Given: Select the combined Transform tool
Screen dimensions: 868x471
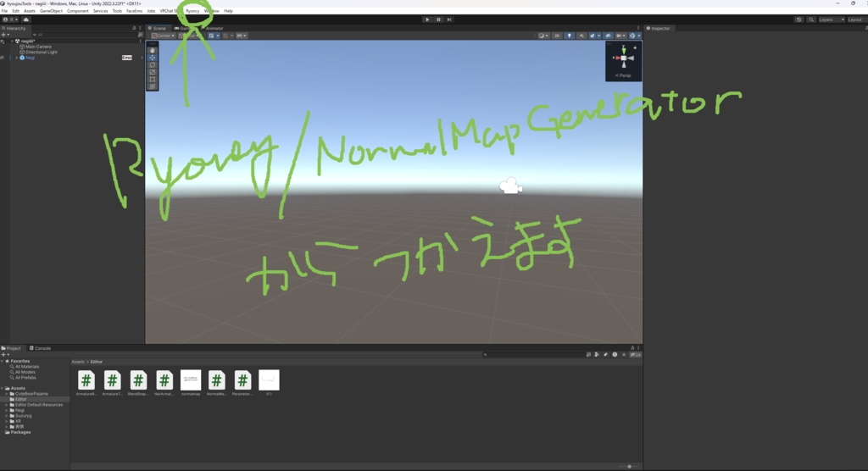Looking at the screenshot, I should tap(153, 86).
